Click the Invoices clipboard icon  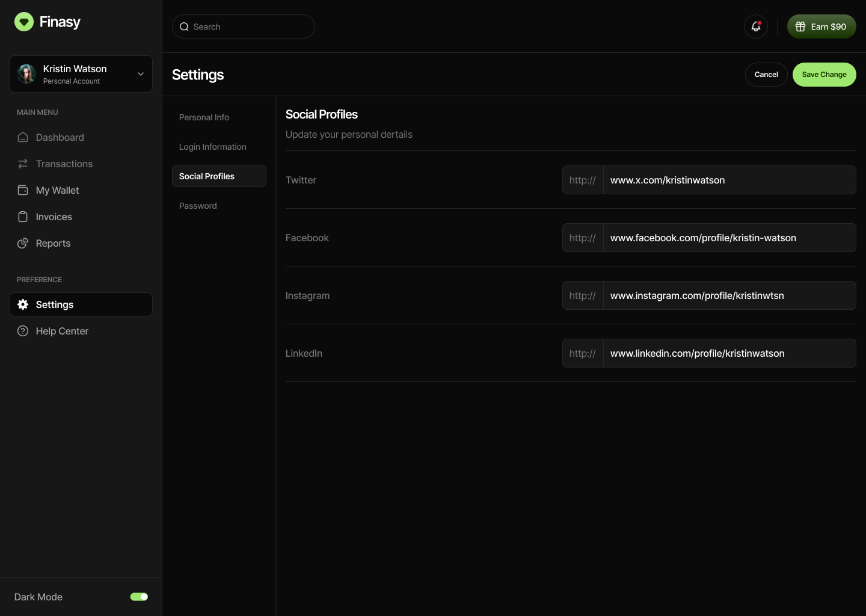pos(23,217)
